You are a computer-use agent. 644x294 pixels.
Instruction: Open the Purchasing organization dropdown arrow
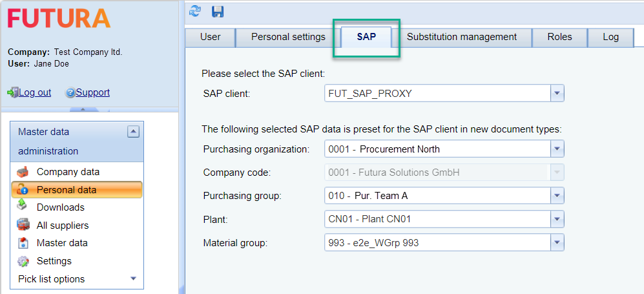557,149
